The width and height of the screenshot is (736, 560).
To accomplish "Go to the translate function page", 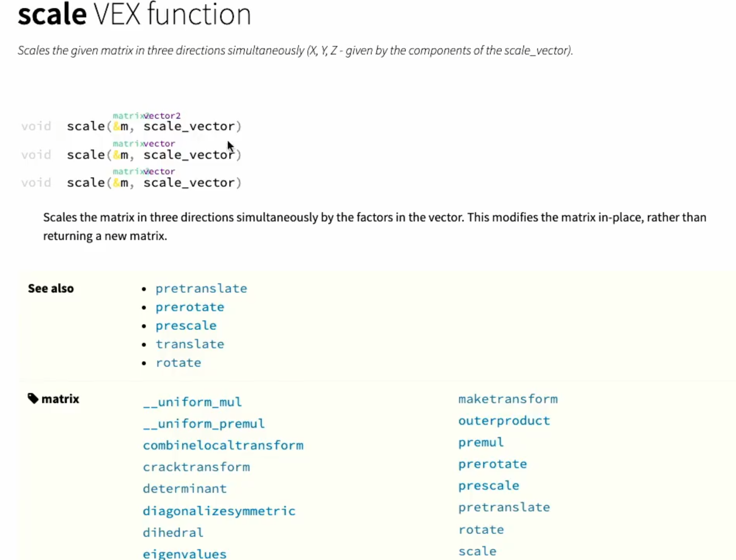I will tap(190, 344).
